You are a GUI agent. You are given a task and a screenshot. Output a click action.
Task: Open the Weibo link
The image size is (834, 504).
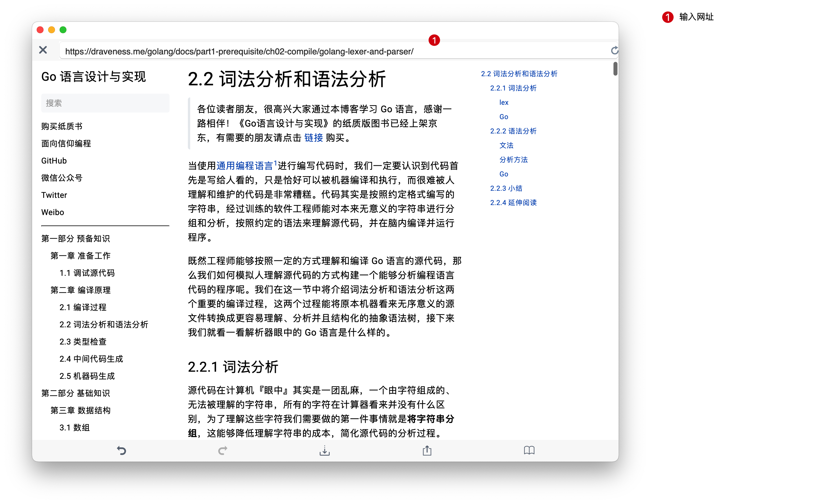pos(52,212)
